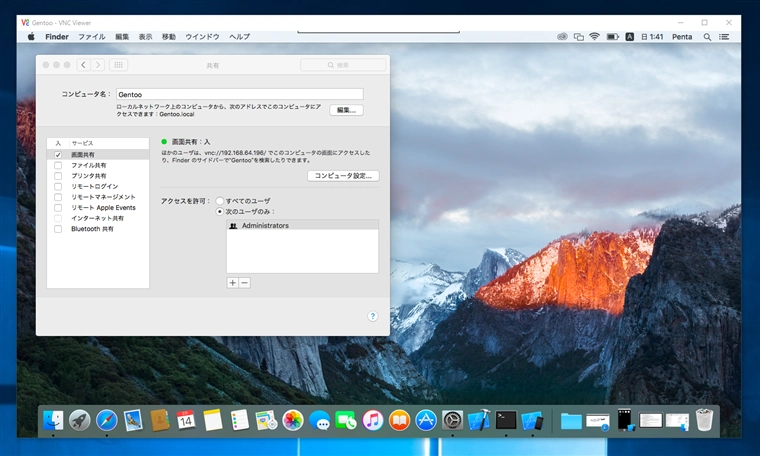Open iBooks orange book icon
This screenshot has height=456, width=760.
[x=399, y=420]
